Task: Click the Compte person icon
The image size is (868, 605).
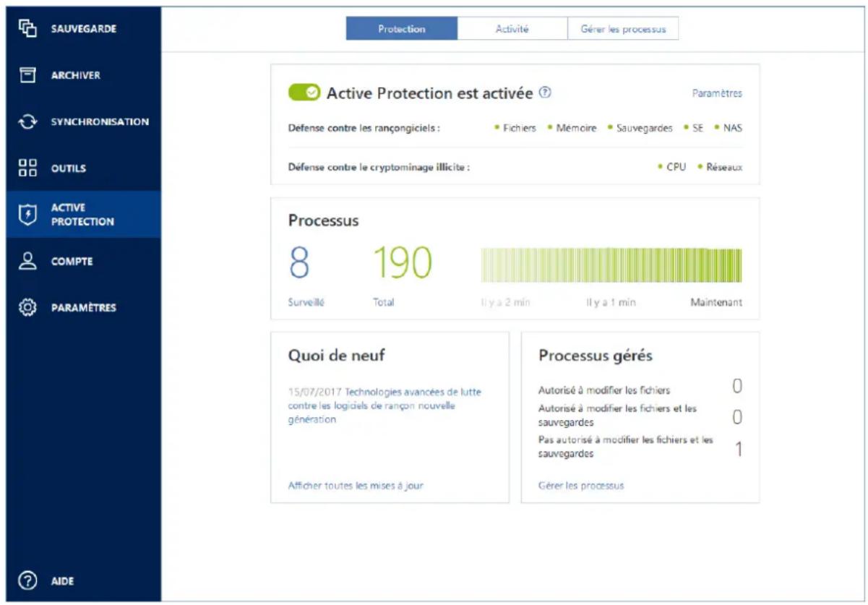Action: tap(27, 261)
